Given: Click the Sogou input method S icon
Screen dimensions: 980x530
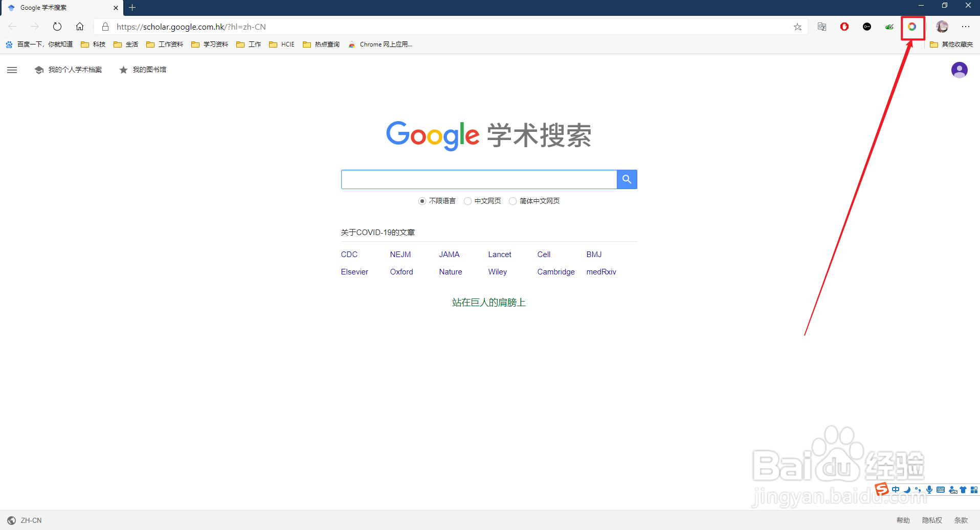Looking at the screenshot, I should (x=882, y=489).
